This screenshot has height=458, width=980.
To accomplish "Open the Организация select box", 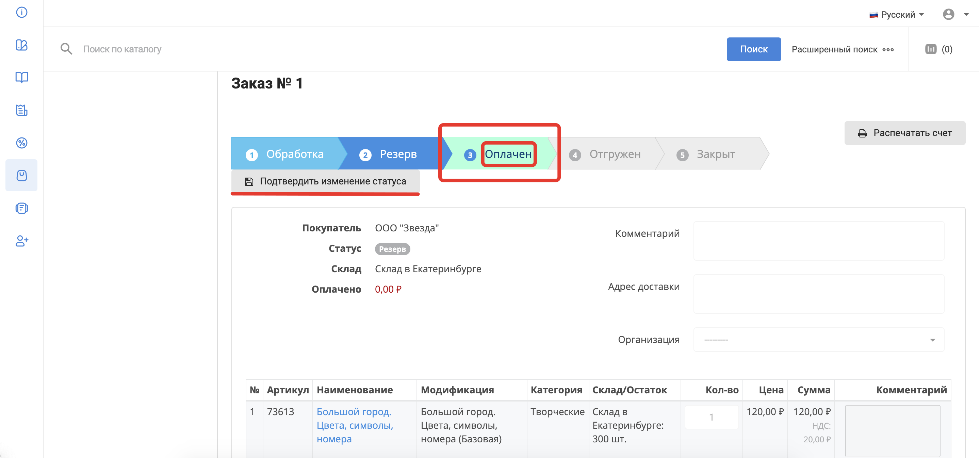I will [x=818, y=340].
